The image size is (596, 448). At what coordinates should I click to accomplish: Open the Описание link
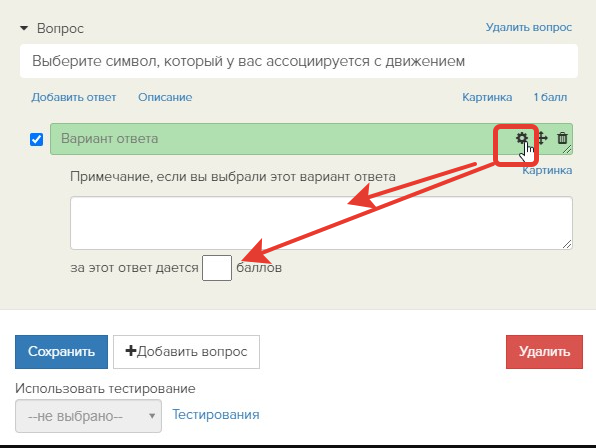(165, 97)
